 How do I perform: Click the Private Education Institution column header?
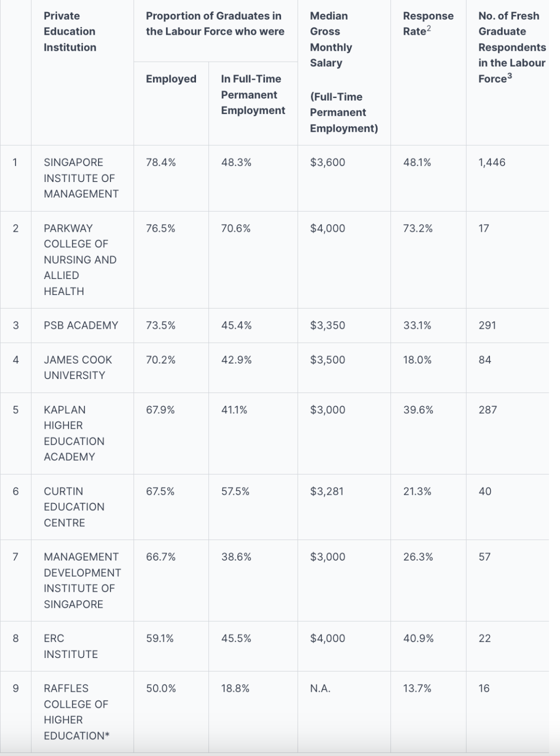pyautogui.click(x=70, y=32)
